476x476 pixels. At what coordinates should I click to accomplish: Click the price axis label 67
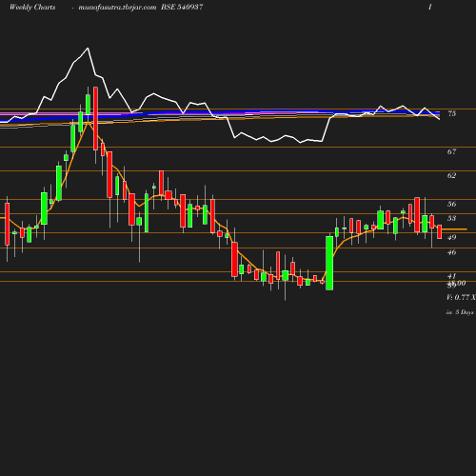point(452,151)
